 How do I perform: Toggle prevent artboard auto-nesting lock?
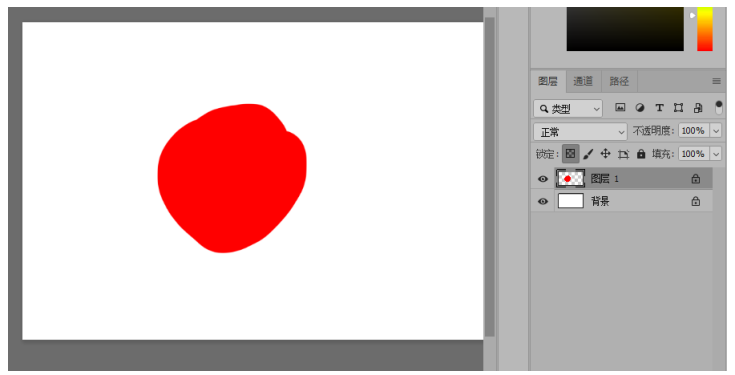623,154
